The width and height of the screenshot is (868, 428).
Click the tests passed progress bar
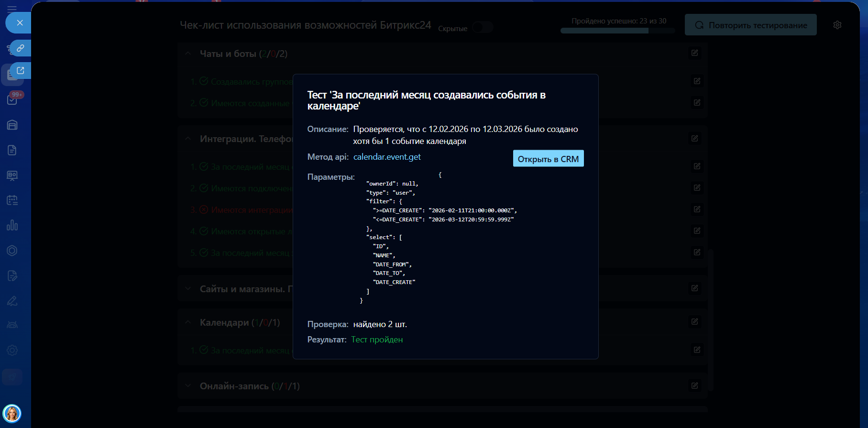617,31
